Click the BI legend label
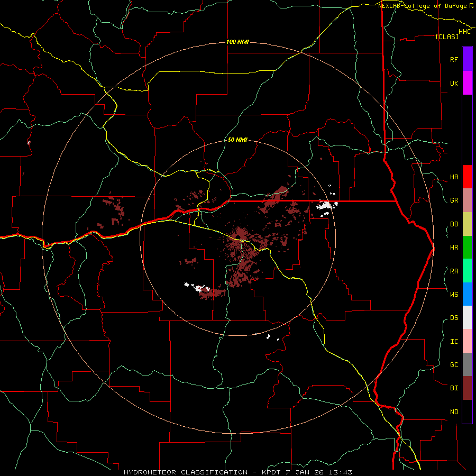The height and width of the screenshot is (476, 476). tap(454, 388)
